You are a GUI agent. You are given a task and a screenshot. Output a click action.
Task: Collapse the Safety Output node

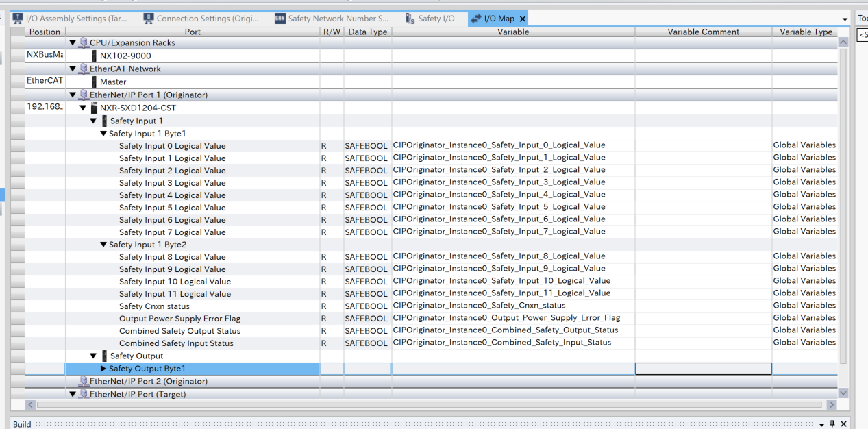[93, 356]
